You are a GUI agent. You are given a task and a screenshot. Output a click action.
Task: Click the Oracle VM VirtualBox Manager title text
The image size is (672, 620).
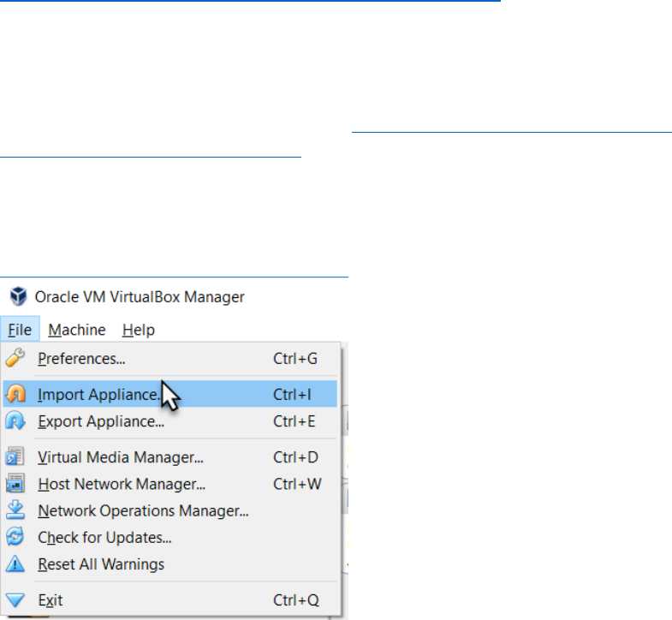[140, 296]
